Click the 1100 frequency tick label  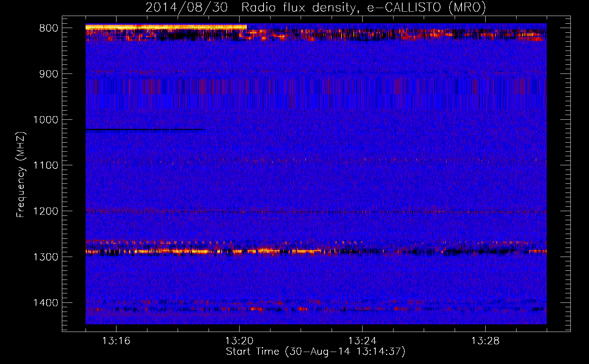pos(46,165)
